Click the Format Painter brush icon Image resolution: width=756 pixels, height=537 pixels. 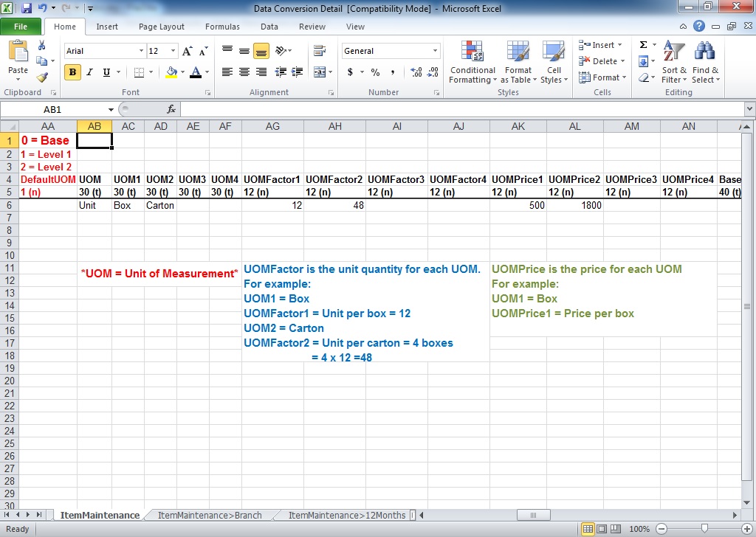[42, 77]
